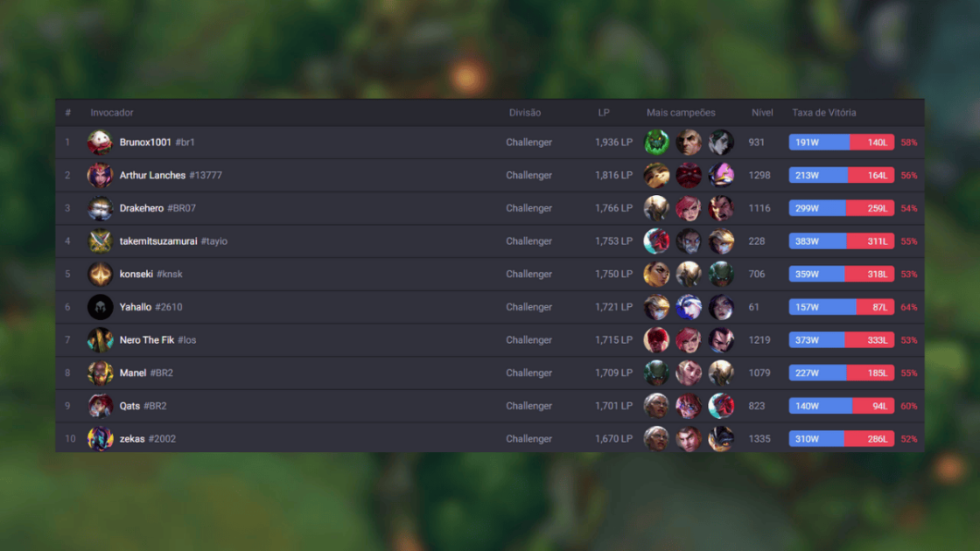Open Arthur Lanches' summoner avatar
980x551 pixels.
pyautogui.click(x=100, y=176)
